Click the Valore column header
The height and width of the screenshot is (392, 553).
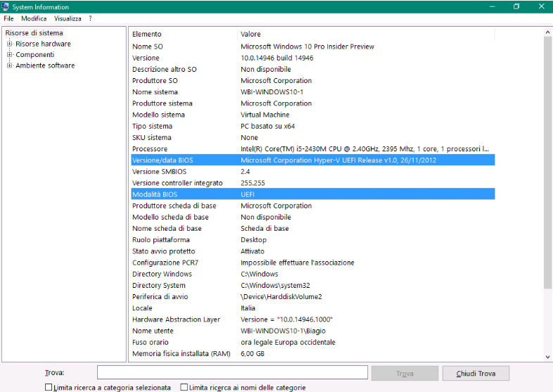[x=366, y=34]
